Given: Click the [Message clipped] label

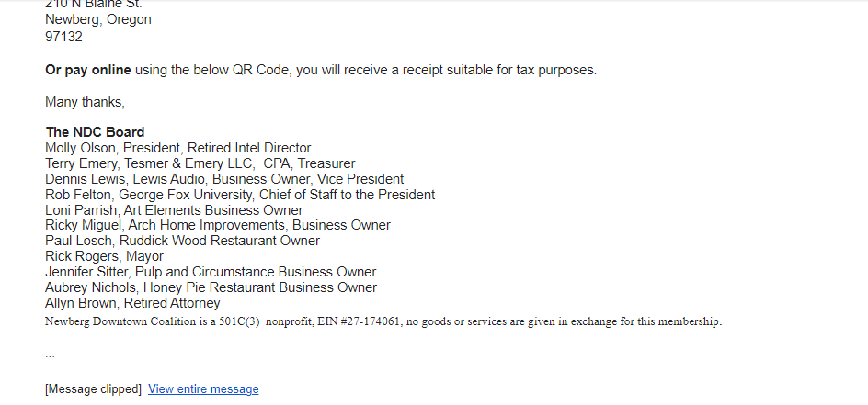Looking at the screenshot, I should pyautogui.click(x=93, y=389).
